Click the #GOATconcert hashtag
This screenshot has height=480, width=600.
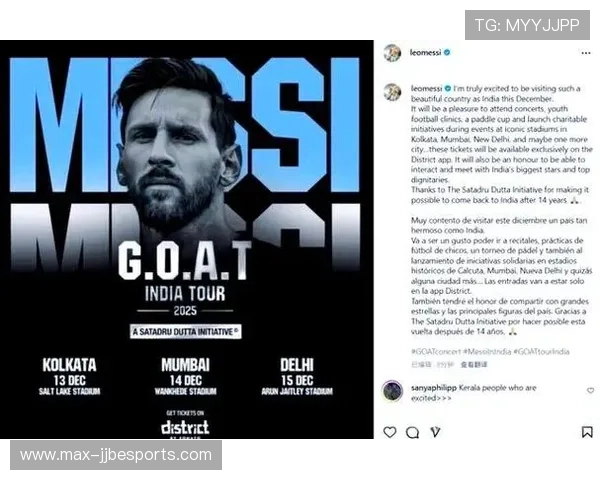pos(435,351)
